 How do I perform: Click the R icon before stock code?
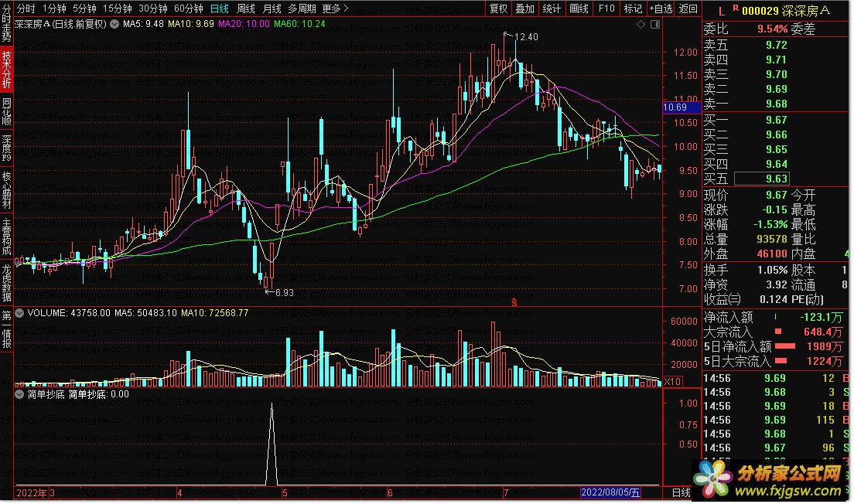[736, 8]
